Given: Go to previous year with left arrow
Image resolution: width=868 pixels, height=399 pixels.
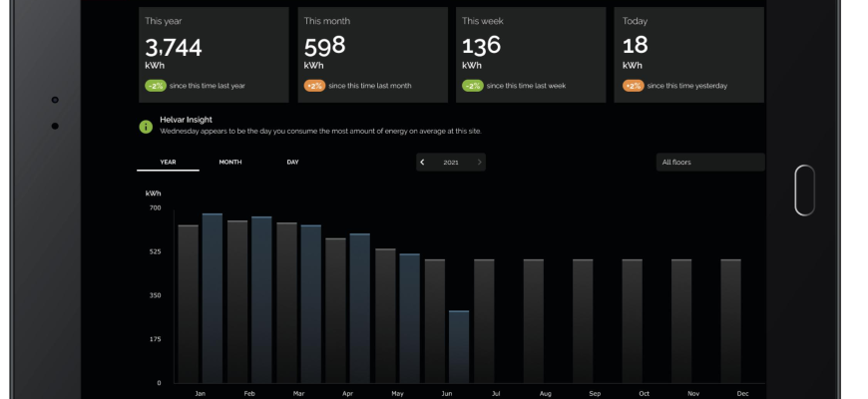Looking at the screenshot, I should pyautogui.click(x=422, y=162).
